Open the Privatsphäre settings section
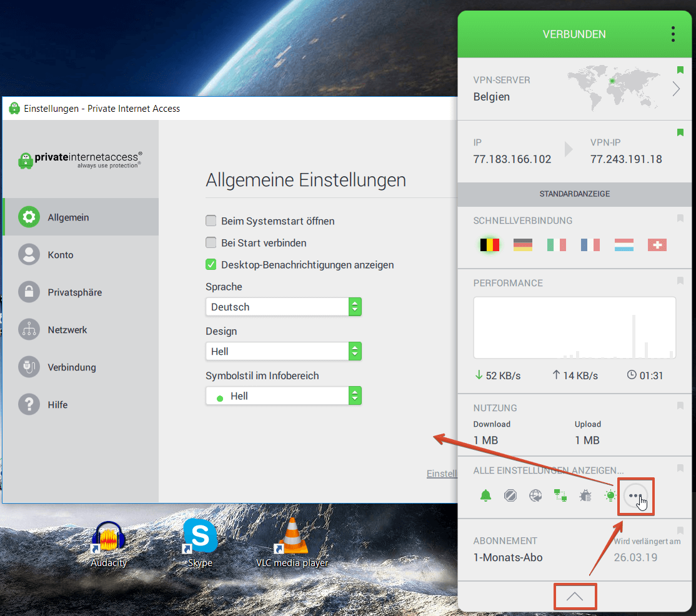 coord(81,292)
